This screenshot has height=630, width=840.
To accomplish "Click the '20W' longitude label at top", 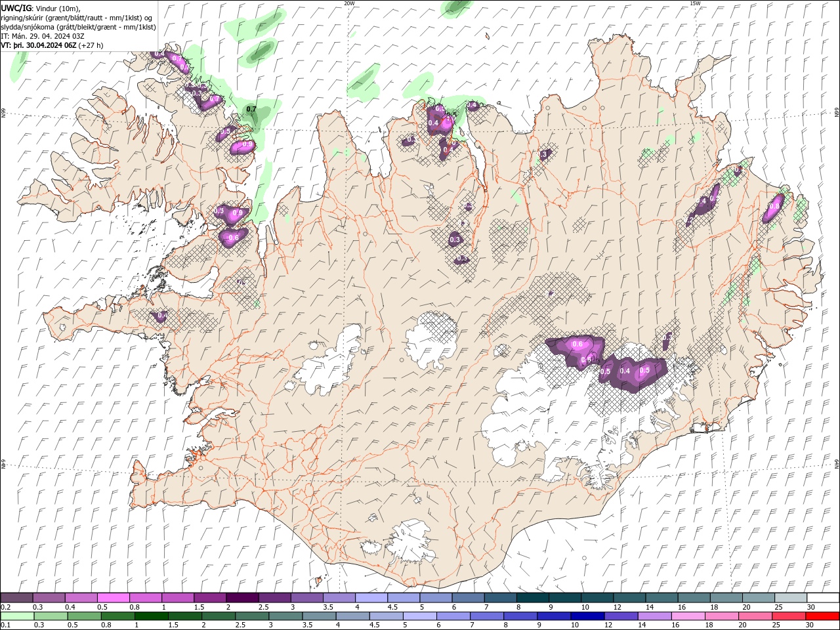I will pyautogui.click(x=349, y=3).
